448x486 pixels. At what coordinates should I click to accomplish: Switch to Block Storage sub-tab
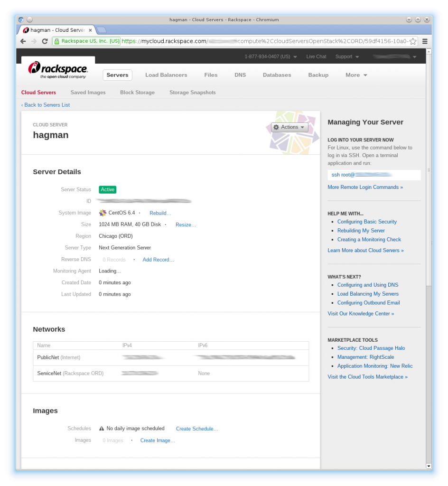[137, 93]
